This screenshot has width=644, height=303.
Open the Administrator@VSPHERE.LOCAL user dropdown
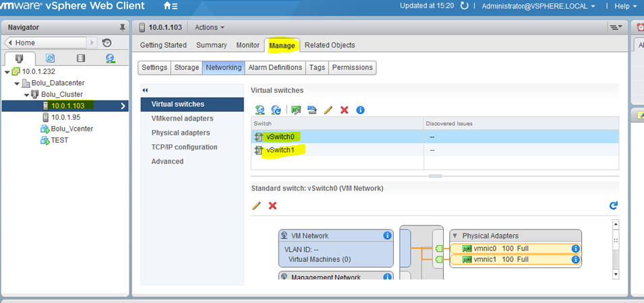(538, 6)
